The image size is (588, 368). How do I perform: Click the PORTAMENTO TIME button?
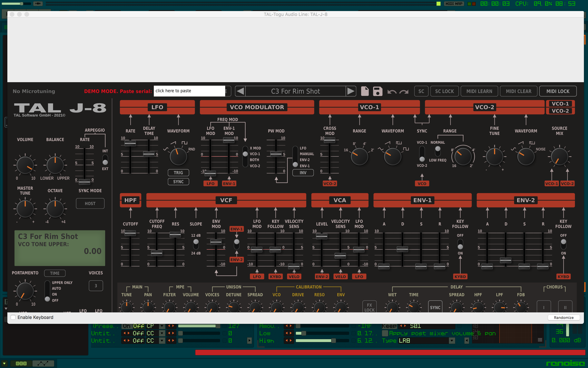tap(55, 273)
